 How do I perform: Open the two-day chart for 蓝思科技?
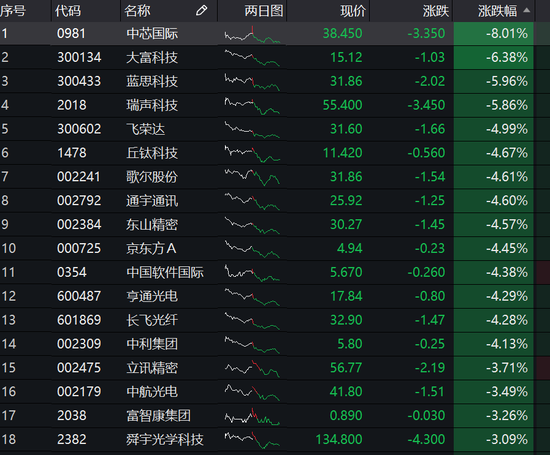252,82
